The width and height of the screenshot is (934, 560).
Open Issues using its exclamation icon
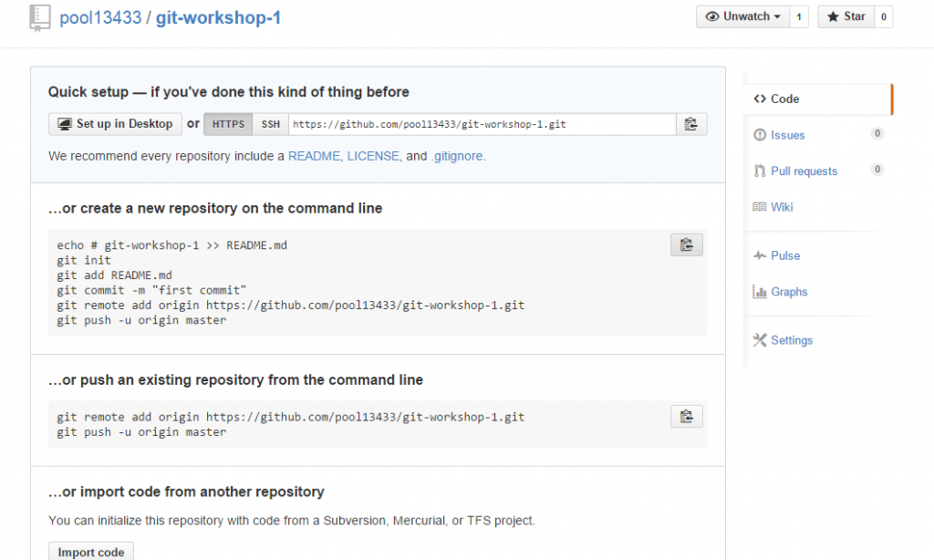pos(758,134)
